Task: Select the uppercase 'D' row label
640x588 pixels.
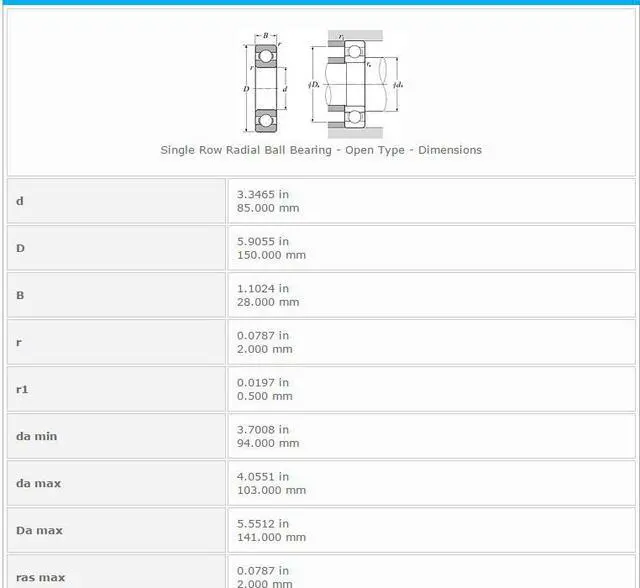Action: [21, 248]
